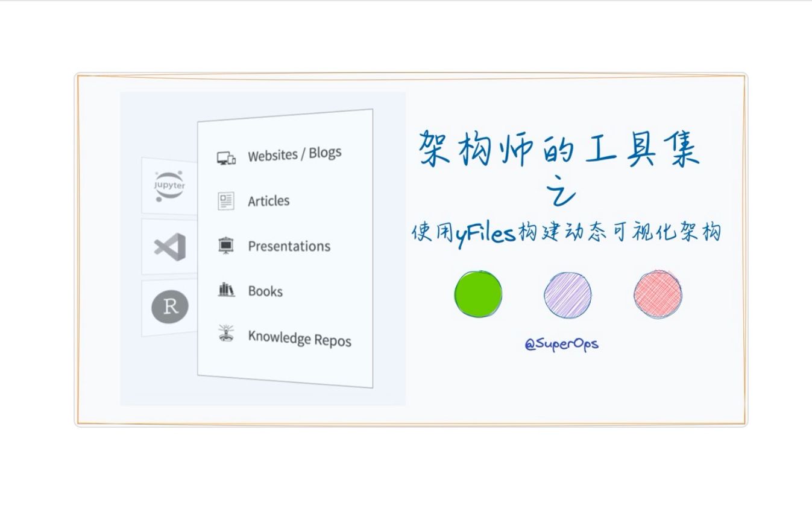Select the Books text entry

pyautogui.click(x=265, y=291)
